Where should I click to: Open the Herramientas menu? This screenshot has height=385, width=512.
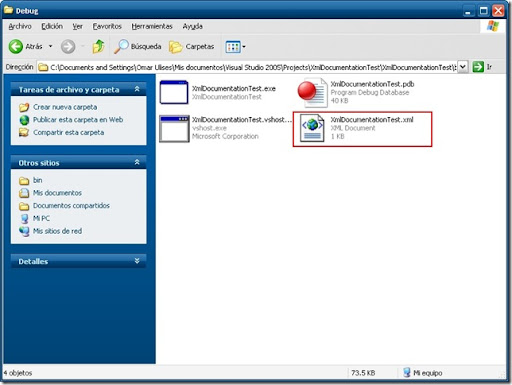(x=152, y=26)
